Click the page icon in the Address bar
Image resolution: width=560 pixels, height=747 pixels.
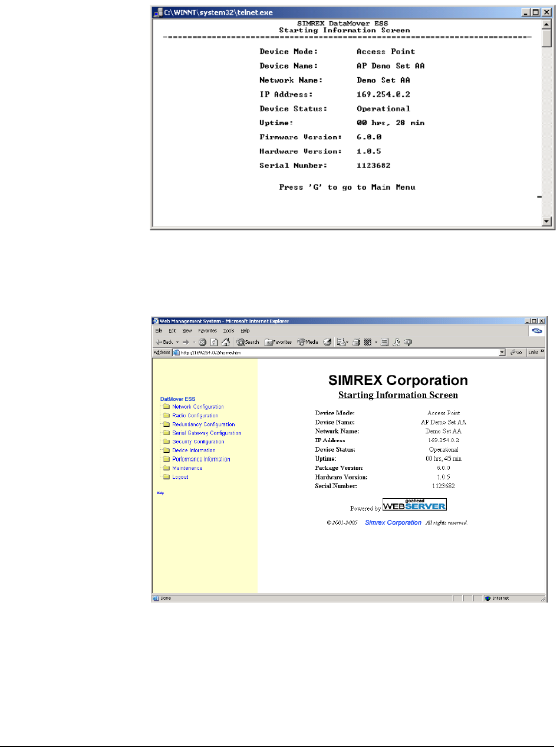(176, 353)
